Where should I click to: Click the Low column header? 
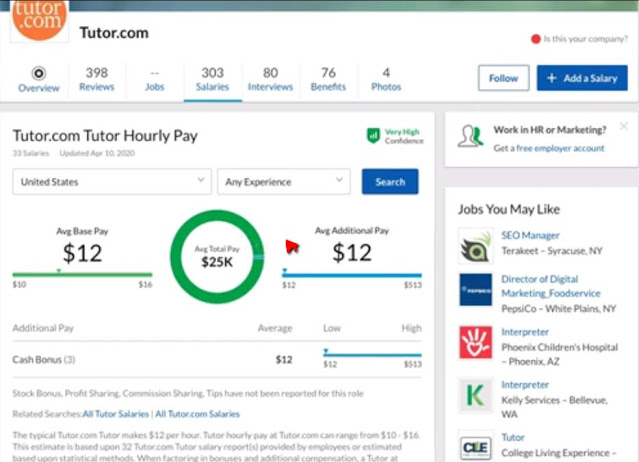click(332, 328)
